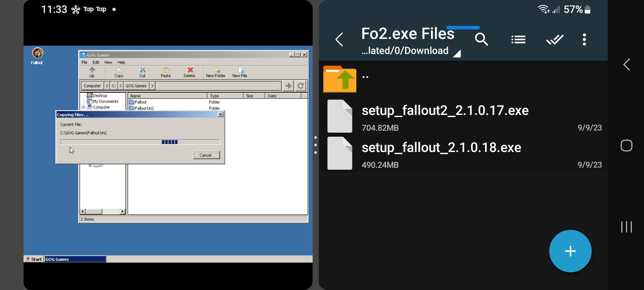The height and width of the screenshot is (290, 644).
Task: Close the Copying files dialog
Action: coord(221,115)
